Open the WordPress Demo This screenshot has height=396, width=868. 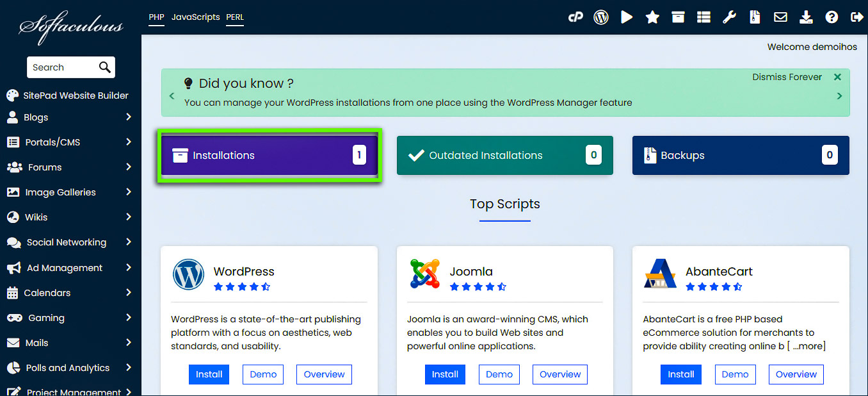click(x=263, y=374)
